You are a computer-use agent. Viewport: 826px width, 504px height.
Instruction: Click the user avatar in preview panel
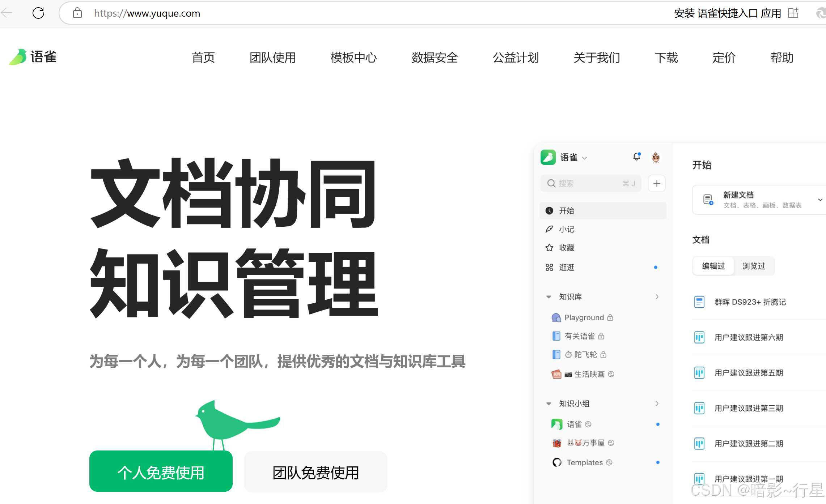point(656,158)
